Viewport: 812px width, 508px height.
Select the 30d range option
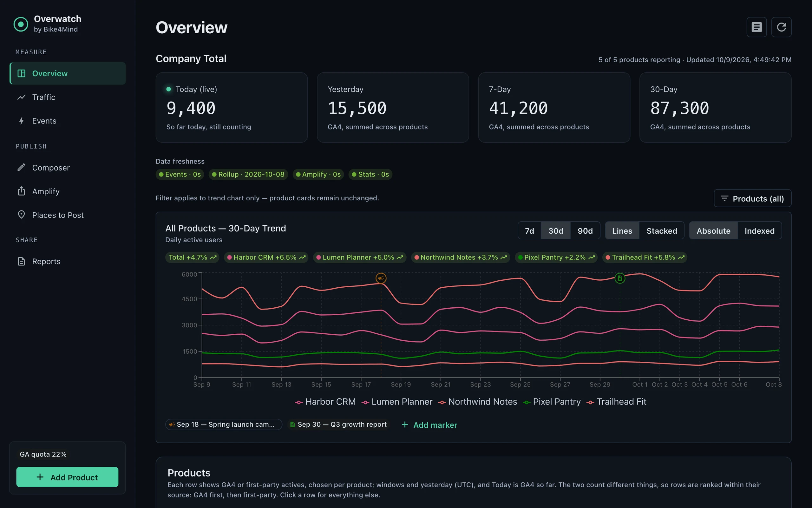556,231
